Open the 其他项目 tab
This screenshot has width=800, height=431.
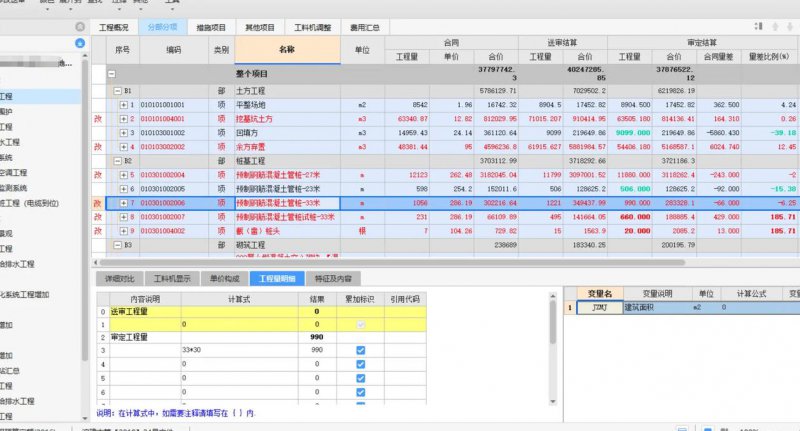point(260,28)
